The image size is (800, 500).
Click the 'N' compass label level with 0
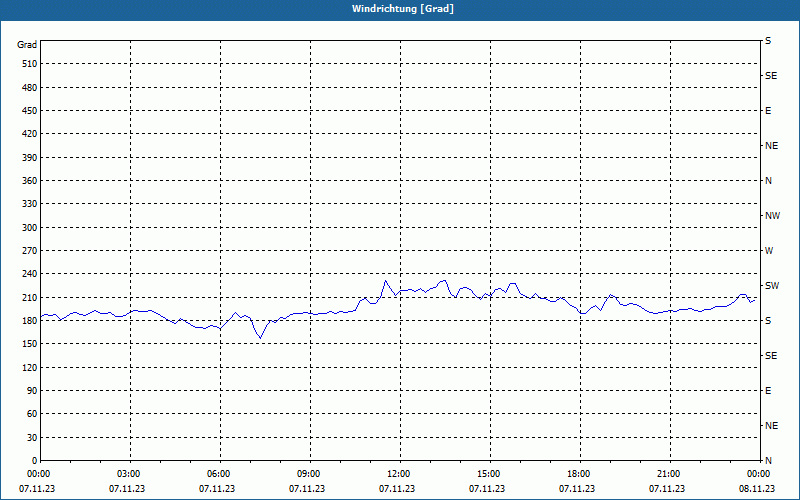[768, 460]
